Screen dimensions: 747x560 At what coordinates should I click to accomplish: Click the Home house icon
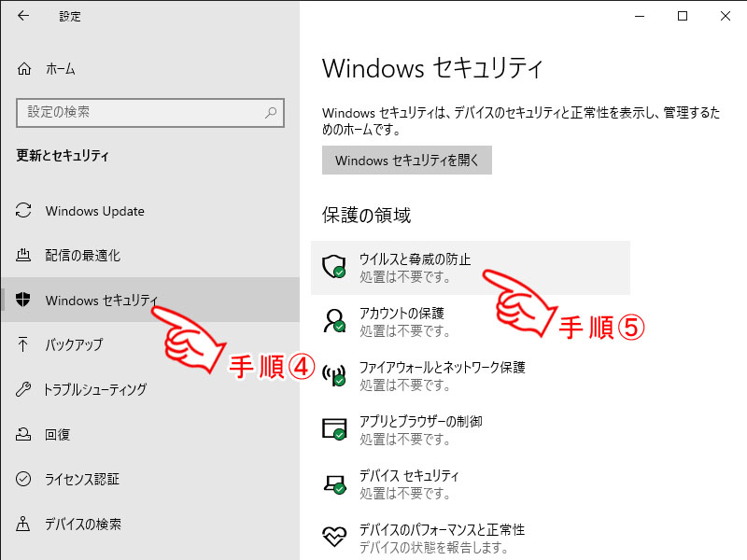click(24, 69)
